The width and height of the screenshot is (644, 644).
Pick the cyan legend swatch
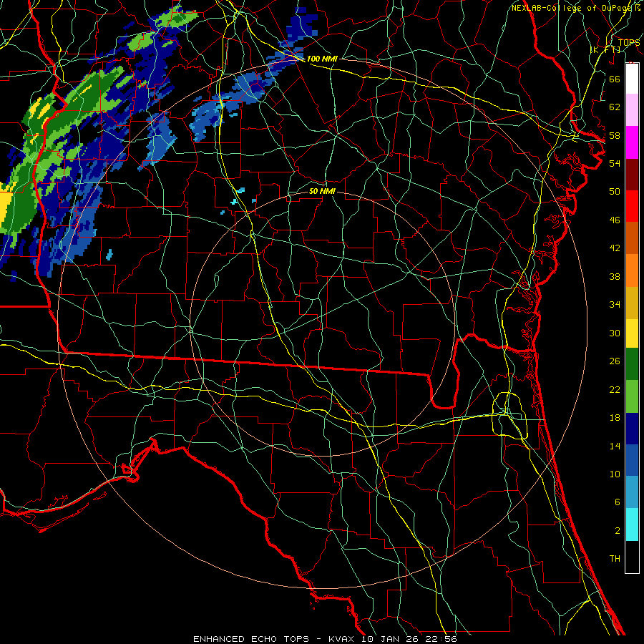(x=632, y=525)
